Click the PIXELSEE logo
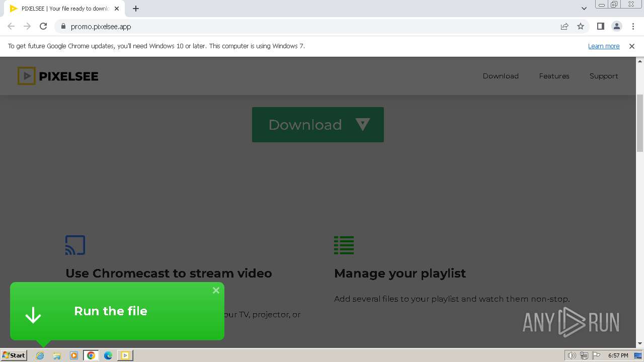This screenshot has height=362, width=644. [x=58, y=76]
